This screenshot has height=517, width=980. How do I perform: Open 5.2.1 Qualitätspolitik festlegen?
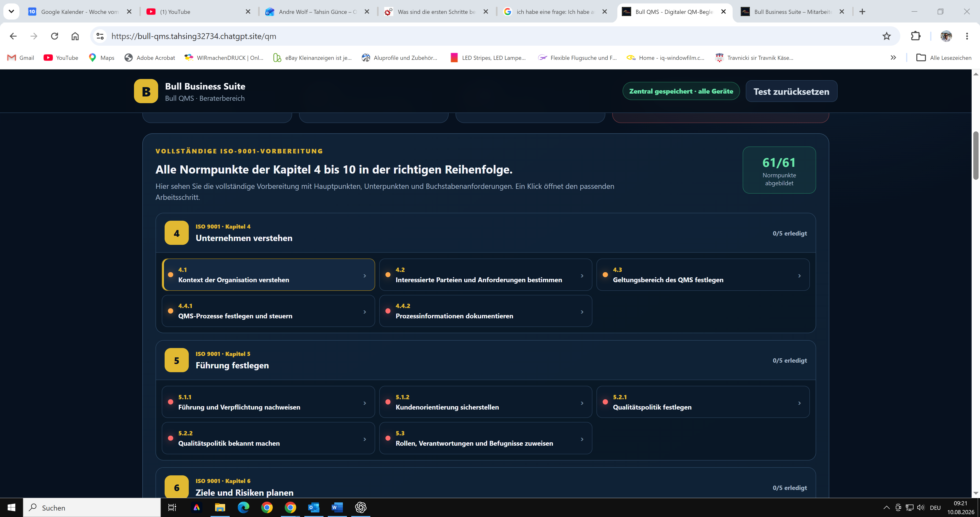703,402
